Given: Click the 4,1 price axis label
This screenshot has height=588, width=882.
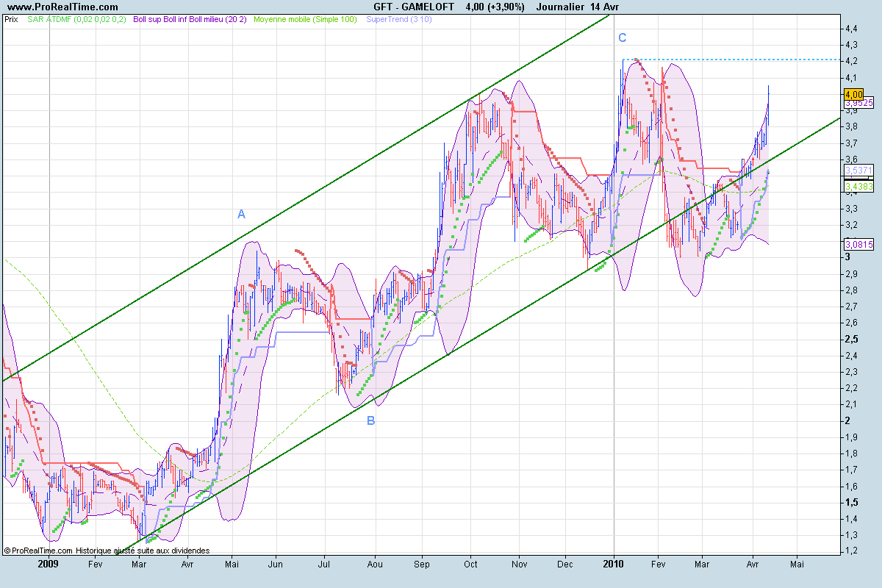Looking at the screenshot, I should pos(850,78).
